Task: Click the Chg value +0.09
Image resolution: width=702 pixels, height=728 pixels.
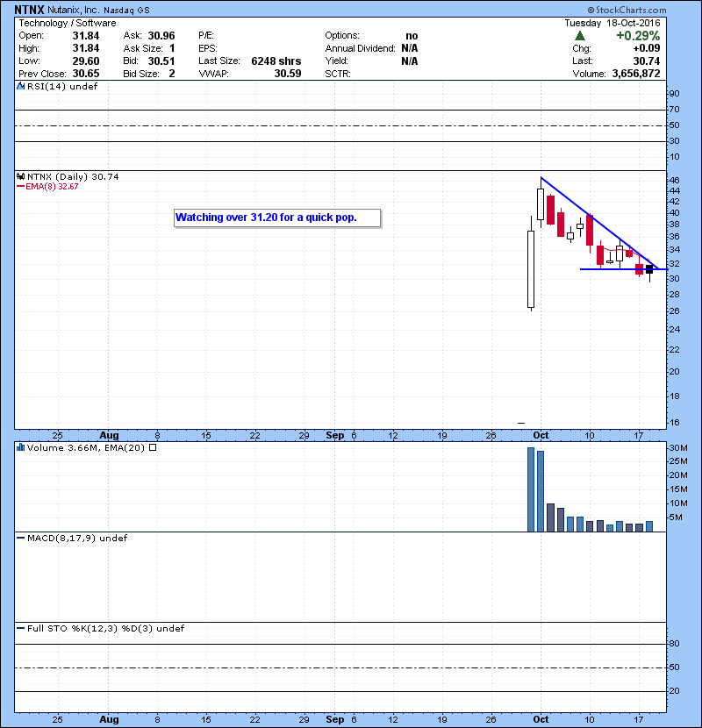Action: [x=646, y=48]
